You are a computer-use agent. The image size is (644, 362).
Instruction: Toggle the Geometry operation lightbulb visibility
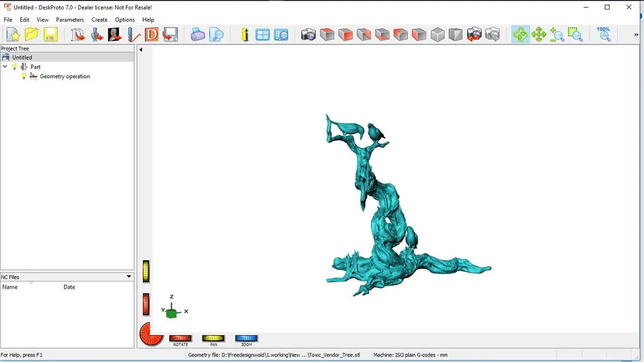24,76
